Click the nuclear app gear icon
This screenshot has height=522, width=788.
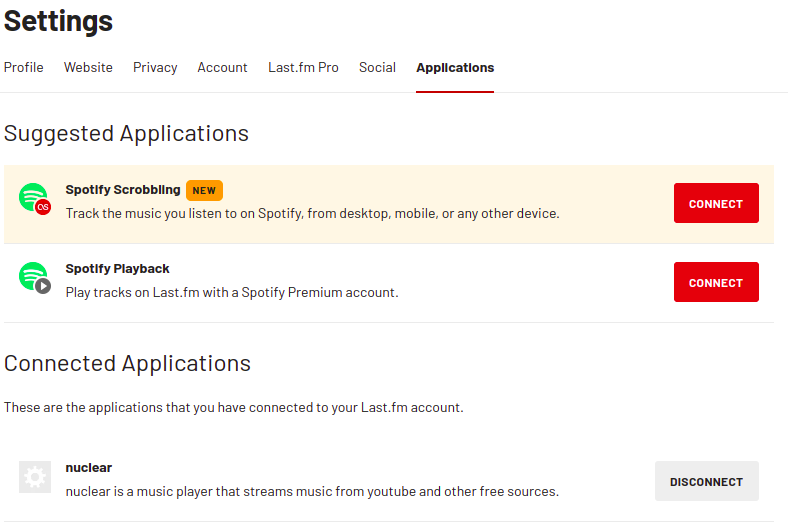[x=35, y=477]
